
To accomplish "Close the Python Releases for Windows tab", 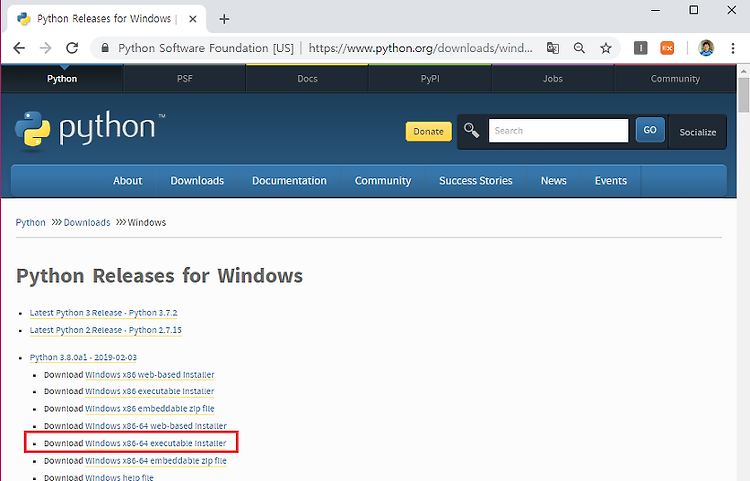I will click(193, 19).
